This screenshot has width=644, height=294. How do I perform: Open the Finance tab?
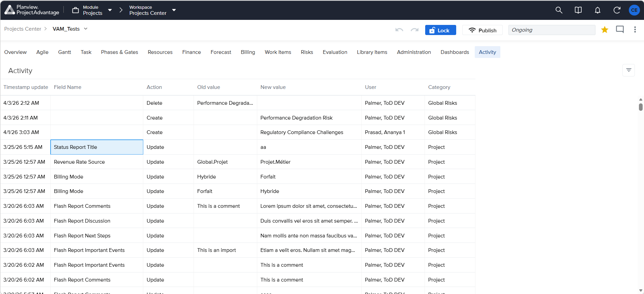(x=192, y=52)
